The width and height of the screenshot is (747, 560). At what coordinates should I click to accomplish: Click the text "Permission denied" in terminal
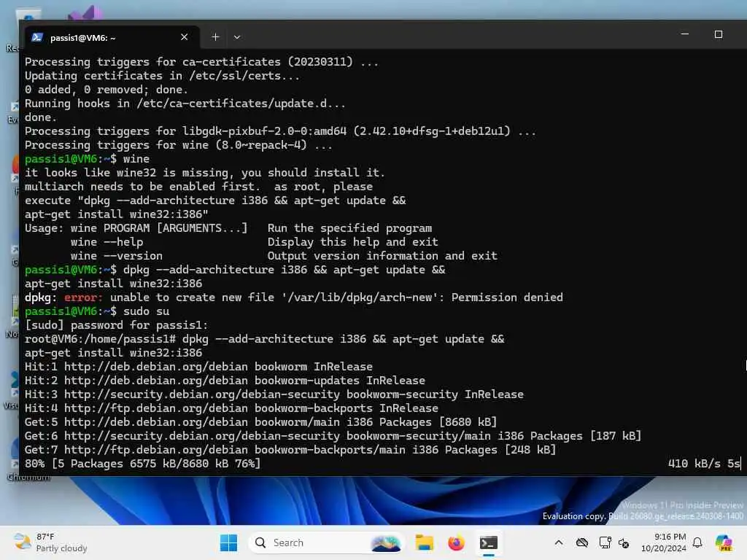click(507, 297)
